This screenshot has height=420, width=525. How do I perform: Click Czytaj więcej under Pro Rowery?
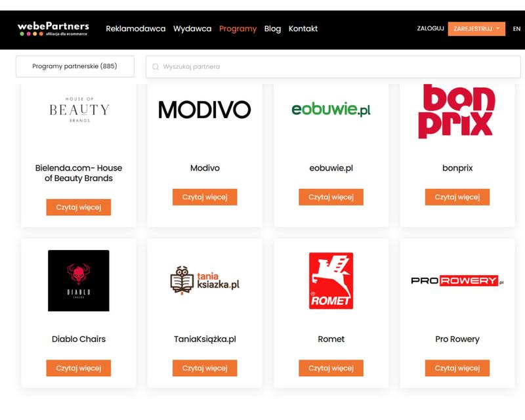click(457, 368)
